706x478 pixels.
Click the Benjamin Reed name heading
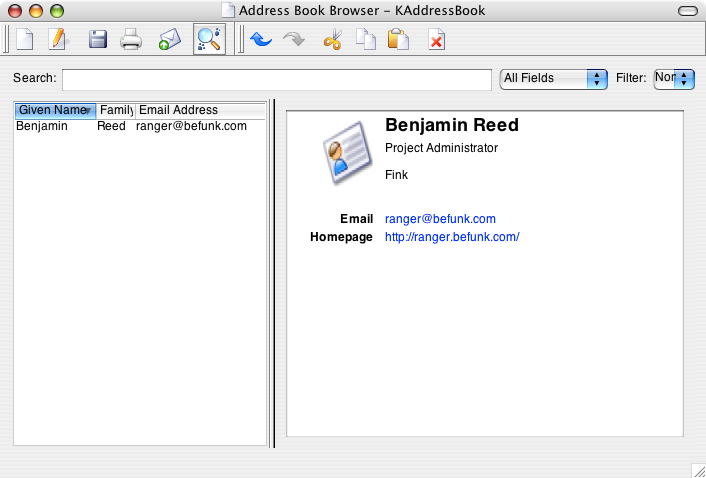pos(452,125)
